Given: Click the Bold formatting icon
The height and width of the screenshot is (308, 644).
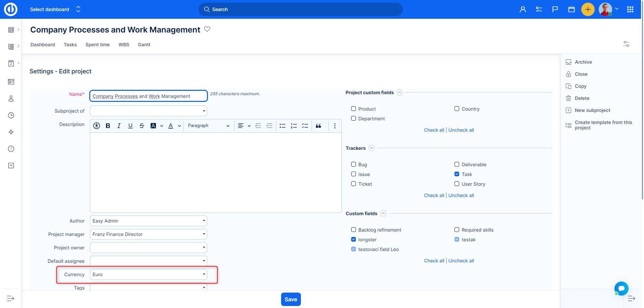Looking at the screenshot, I should (x=108, y=126).
